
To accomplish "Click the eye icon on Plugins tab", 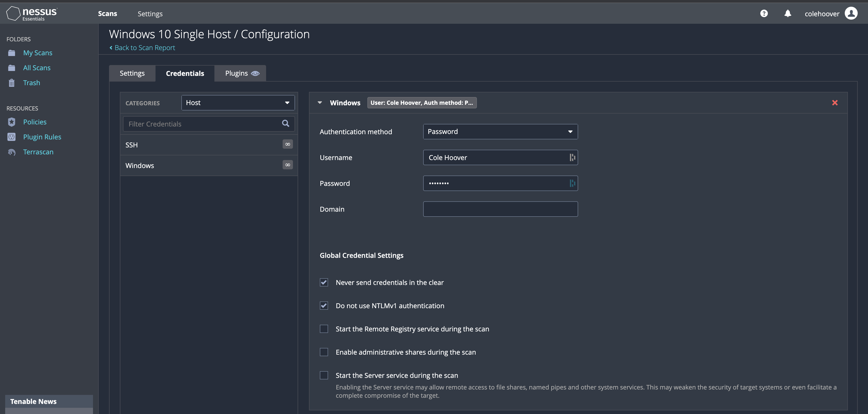I will [255, 73].
